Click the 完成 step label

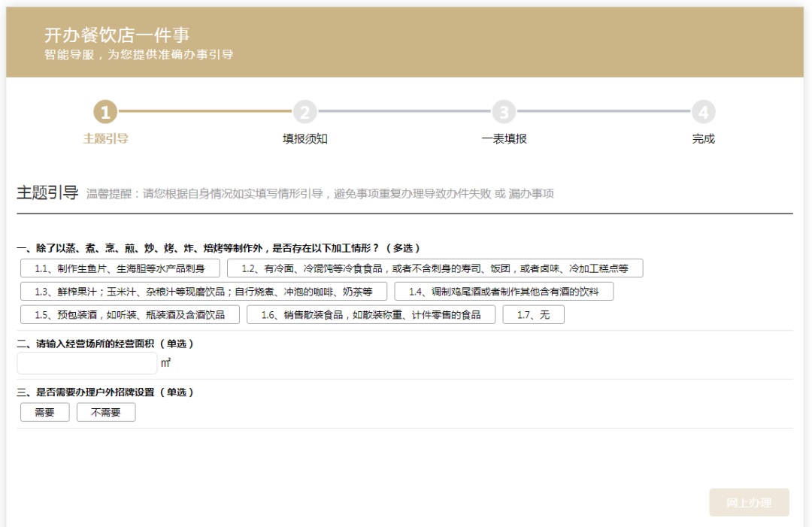pyautogui.click(x=703, y=139)
